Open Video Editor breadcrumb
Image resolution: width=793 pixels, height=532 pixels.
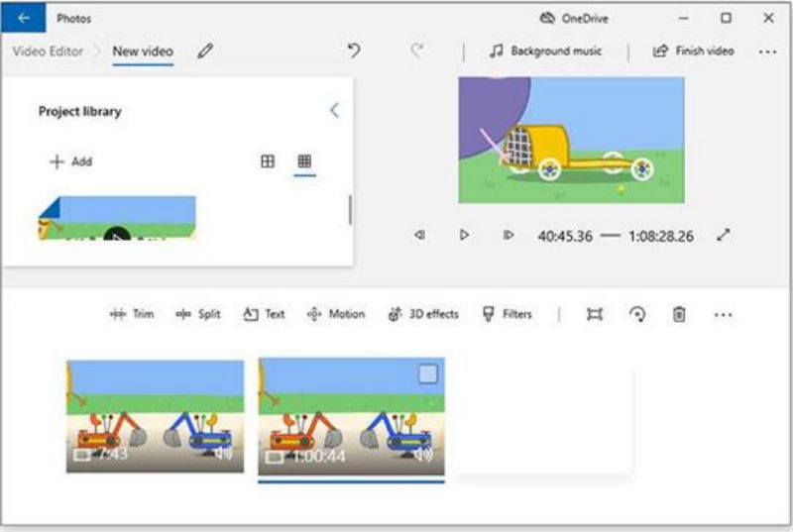[x=48, y=52]
